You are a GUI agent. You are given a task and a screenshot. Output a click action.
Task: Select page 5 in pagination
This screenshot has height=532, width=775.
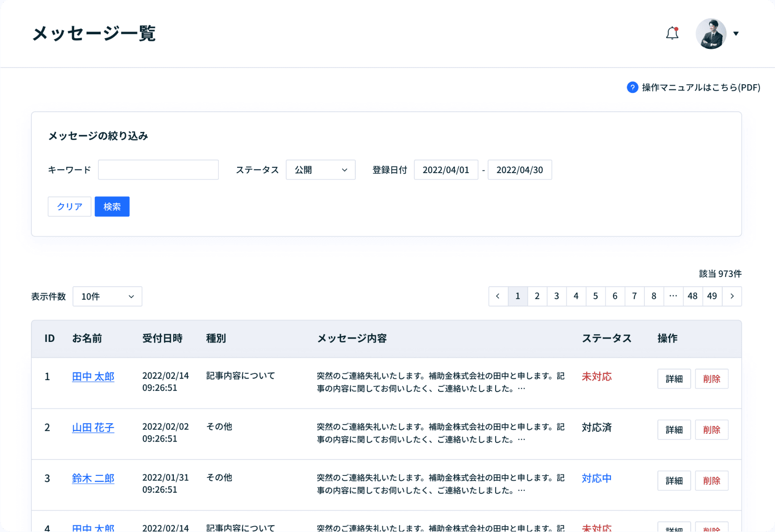pos(595,296)
